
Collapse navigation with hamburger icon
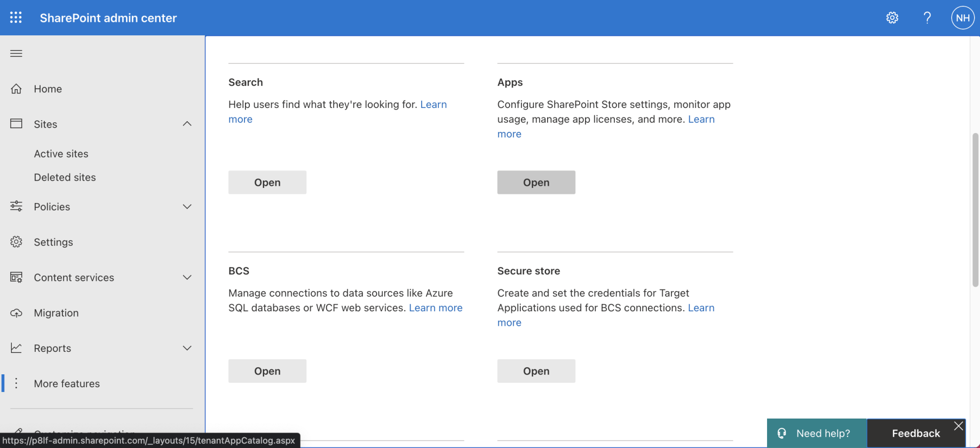pyautogui.click(x=16, y=53)
